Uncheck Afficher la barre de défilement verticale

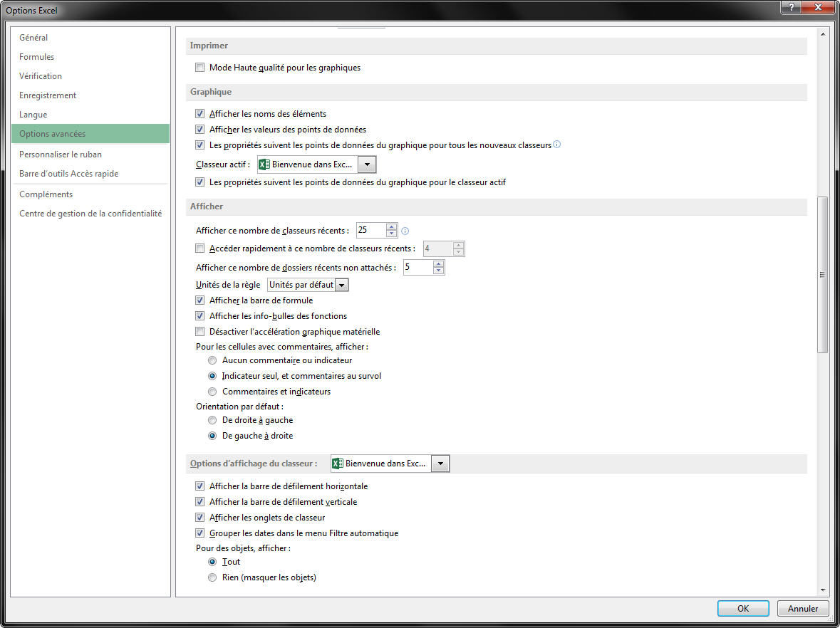pos(199,502)
